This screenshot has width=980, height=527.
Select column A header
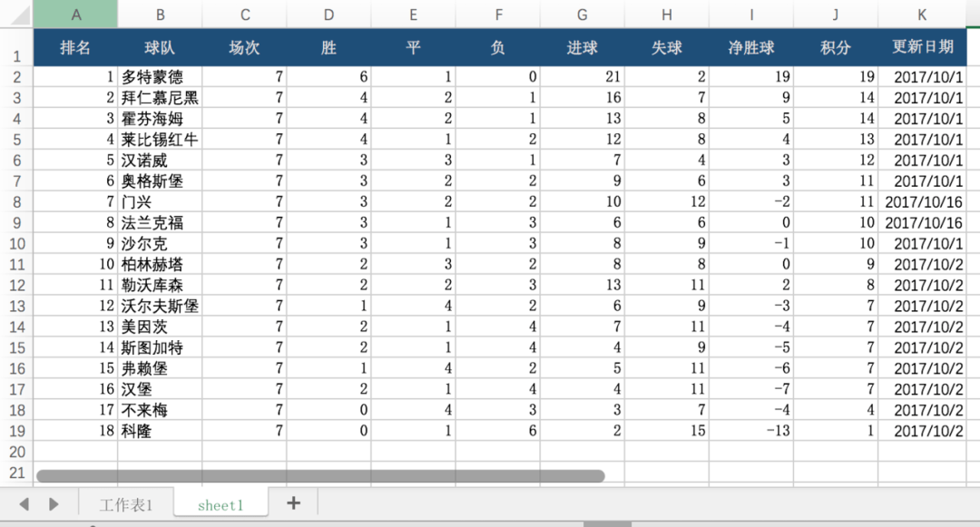pyautogui.click(x=75, y=15)
